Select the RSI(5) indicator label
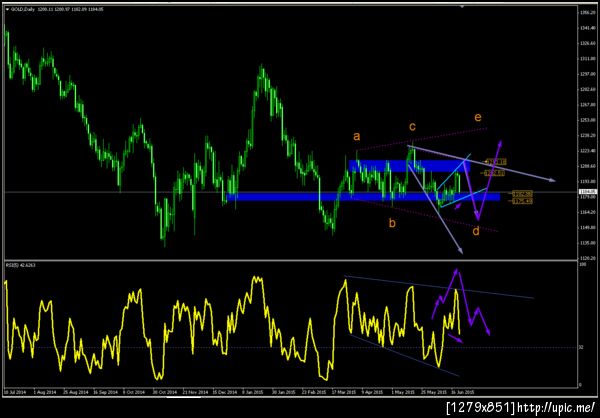This screenshot has width=600, height=418. tap(20, 265)
